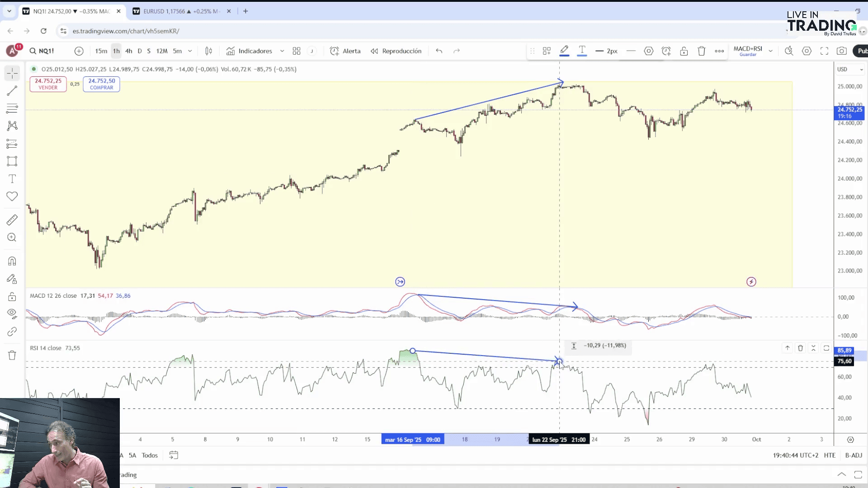Click the VENDER sell price button
Image resolution: width=868 pixels, height=488 pixels.
click(x=48, y=84)
